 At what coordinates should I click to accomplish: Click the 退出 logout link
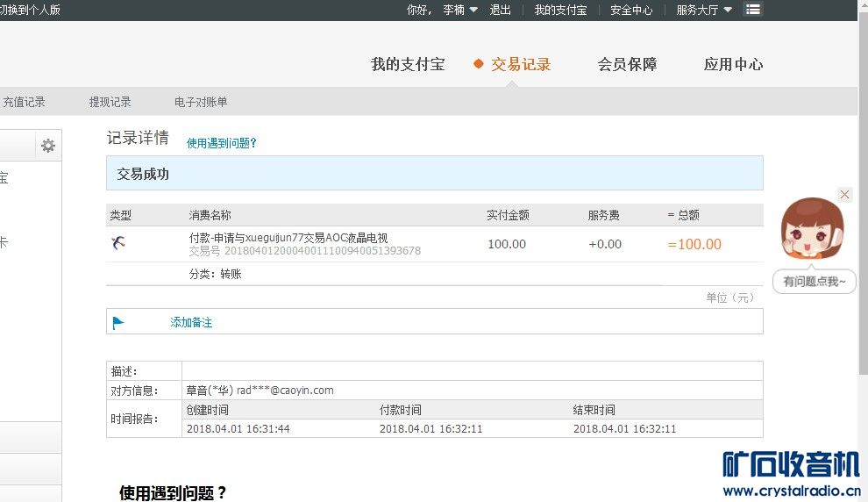click(500, 10)
